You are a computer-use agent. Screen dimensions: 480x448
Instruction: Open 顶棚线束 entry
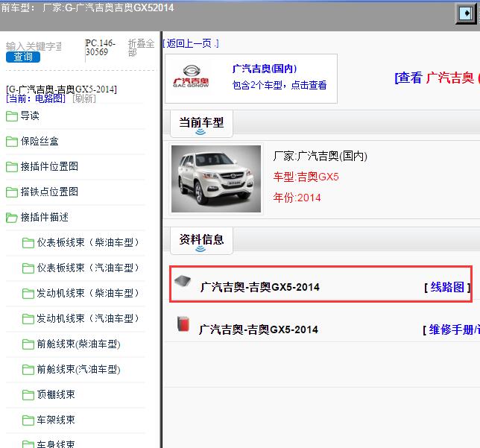click(56, 395)
